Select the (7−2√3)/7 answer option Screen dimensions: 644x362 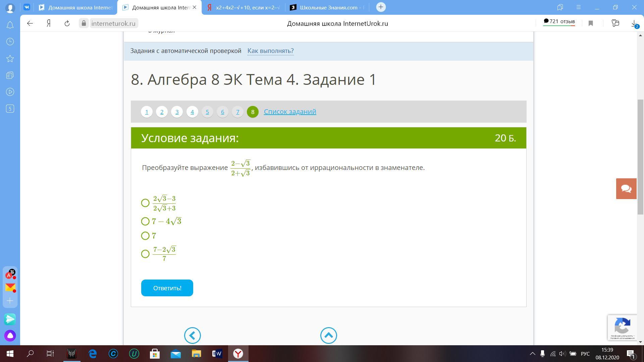[145, 254]
